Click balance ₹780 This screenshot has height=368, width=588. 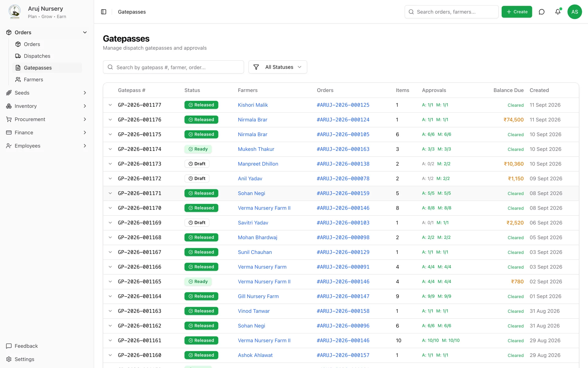coord(517,282)
